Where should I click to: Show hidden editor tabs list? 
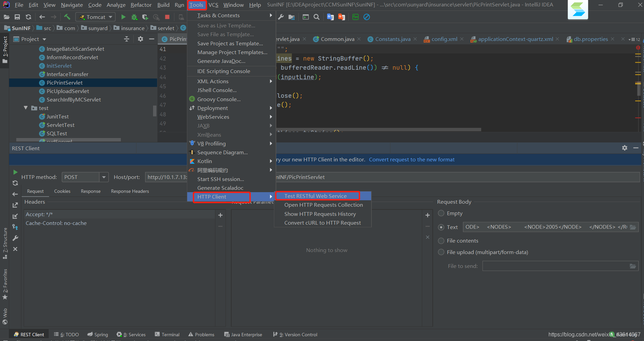[x=634, y=39]
